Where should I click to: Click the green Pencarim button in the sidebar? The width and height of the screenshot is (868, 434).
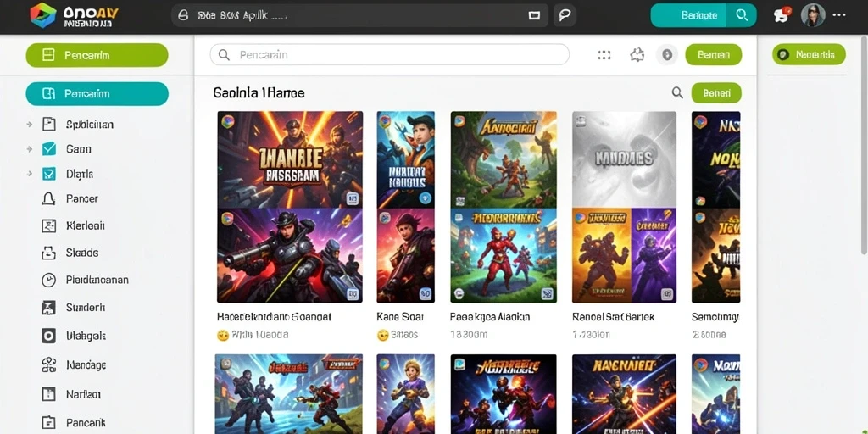coord(97,55)
